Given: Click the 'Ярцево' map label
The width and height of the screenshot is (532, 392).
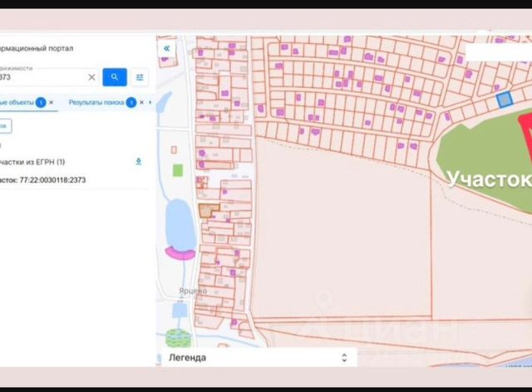Looking at the screenshot, I should point(193,291).
